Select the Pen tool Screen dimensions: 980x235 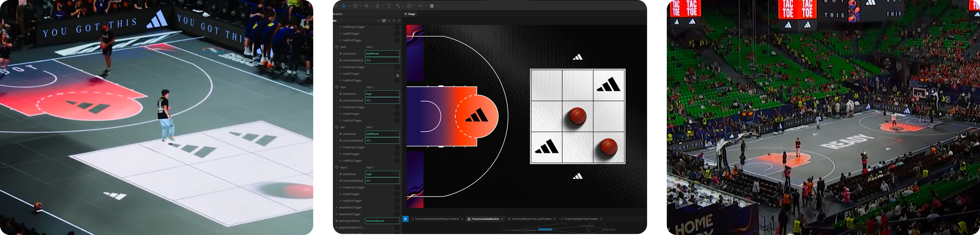(378, 6)
